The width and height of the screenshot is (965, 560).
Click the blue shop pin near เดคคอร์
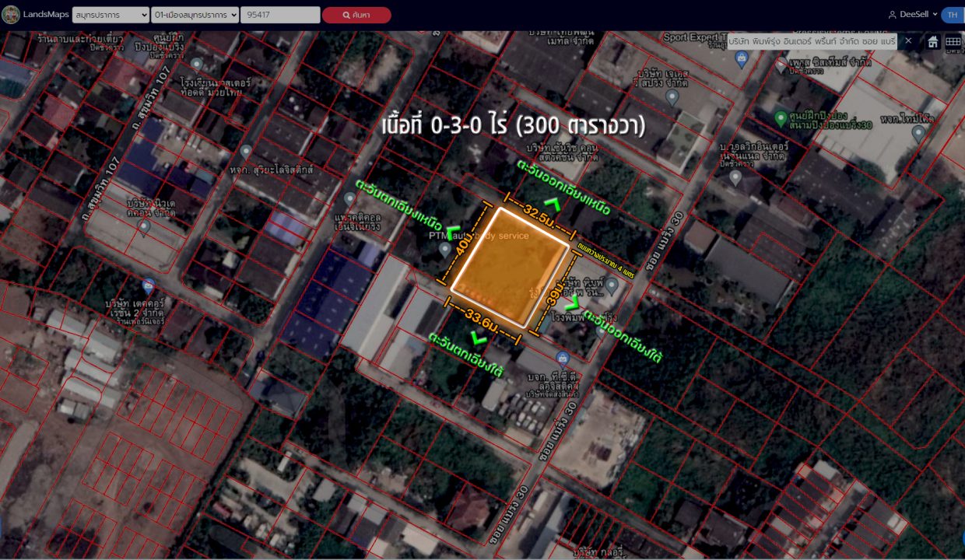pos(148,285)
